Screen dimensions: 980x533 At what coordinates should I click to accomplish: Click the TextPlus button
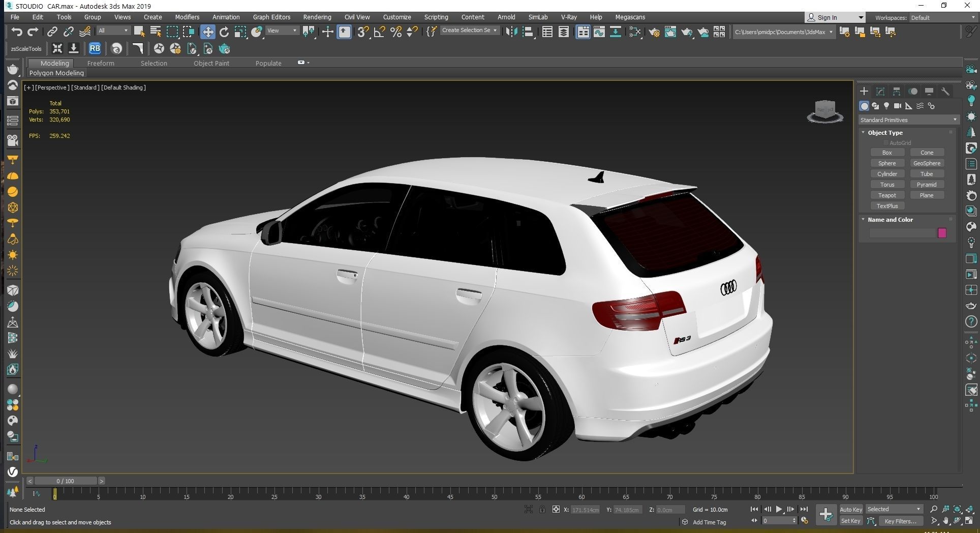[x=887, y=206]
